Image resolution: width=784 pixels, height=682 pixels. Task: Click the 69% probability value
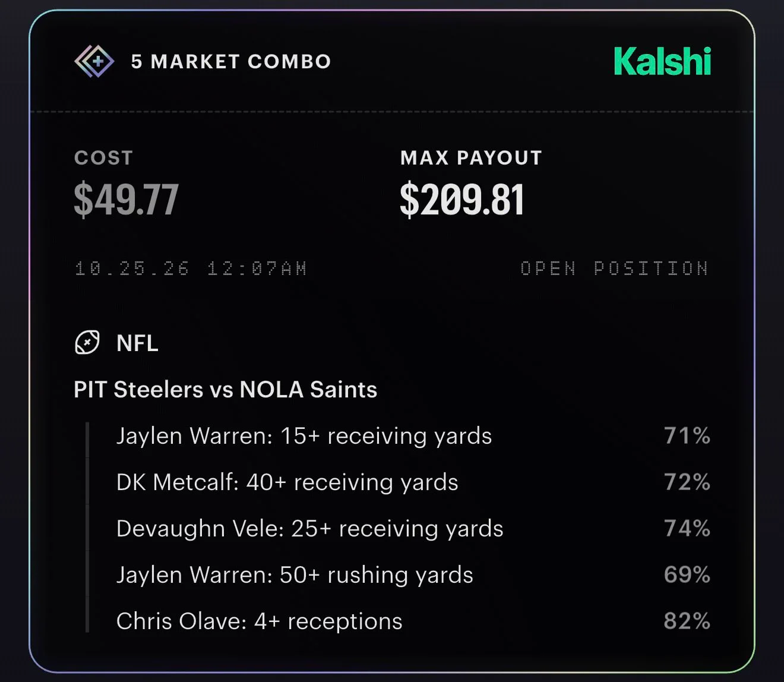coord(687,575)
